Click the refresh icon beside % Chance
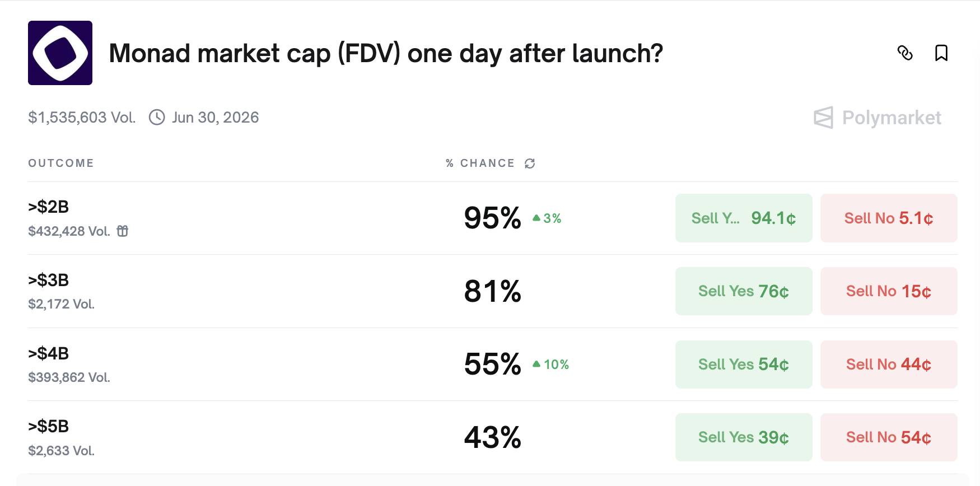 [x=530, y=163]
